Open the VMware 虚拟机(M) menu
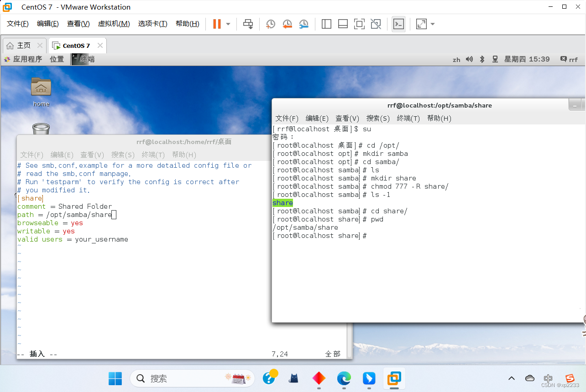The image size is (586, 392). coord(114,24)
